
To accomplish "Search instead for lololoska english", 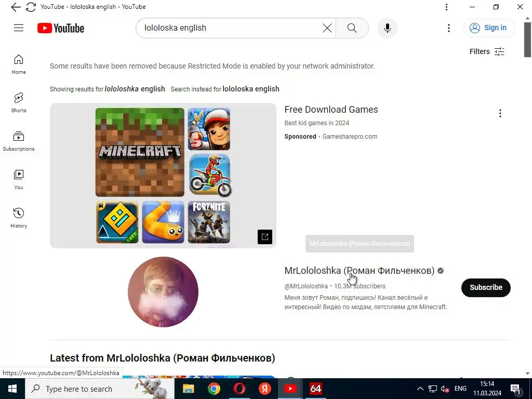I will point(251,89).
